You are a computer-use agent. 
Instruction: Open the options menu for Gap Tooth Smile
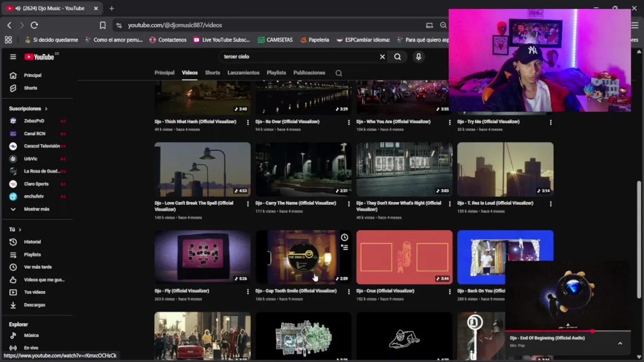(x=349, y=291)
